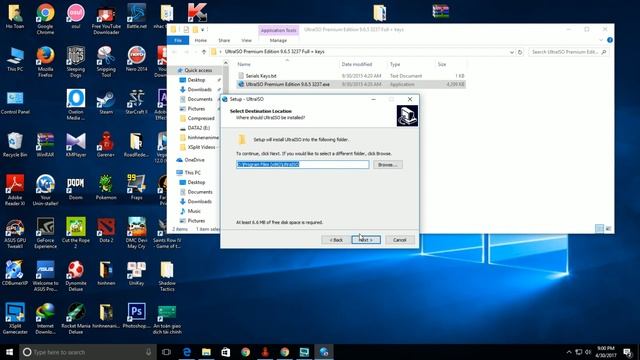Open StarCraft II desktop shortcut

[136, 102]
